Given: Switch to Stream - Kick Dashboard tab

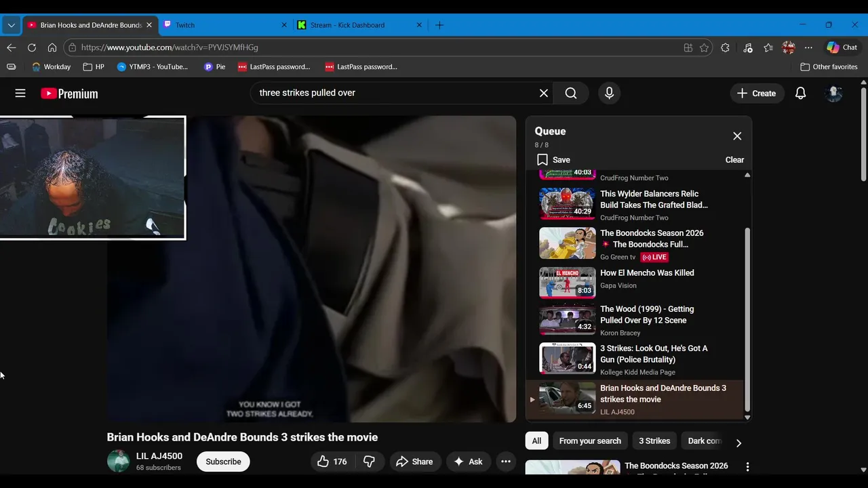Looking at the screenshot, I should [x=359, y=25].
